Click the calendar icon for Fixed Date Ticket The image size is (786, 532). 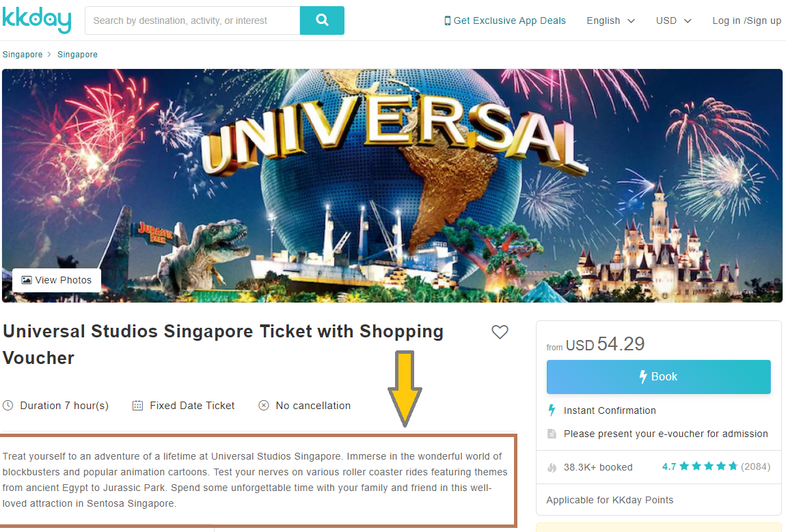(137, 405)
